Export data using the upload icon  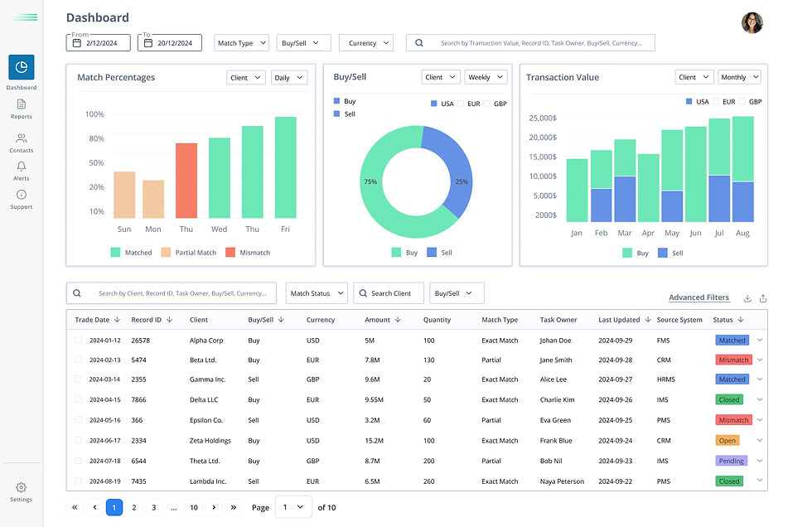(762, 298)
